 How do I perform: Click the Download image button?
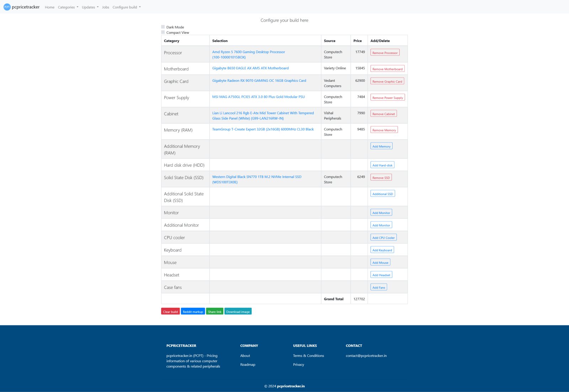coord(238,311)
